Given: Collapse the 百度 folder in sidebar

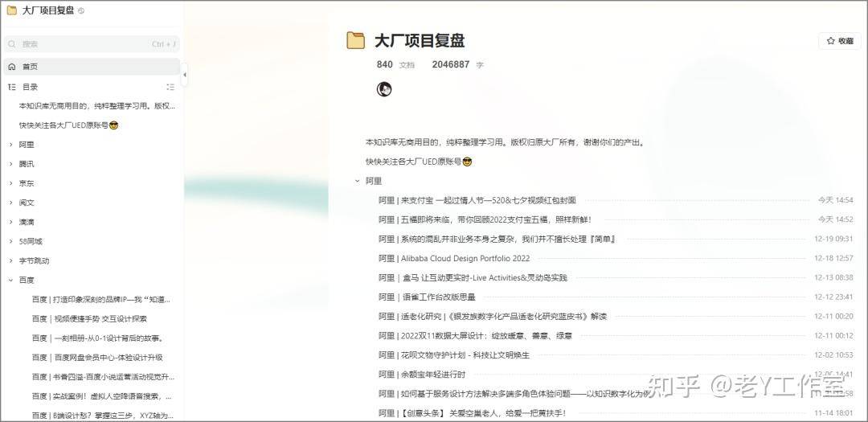Looking at the screenshot, I should tap(10, 281).
